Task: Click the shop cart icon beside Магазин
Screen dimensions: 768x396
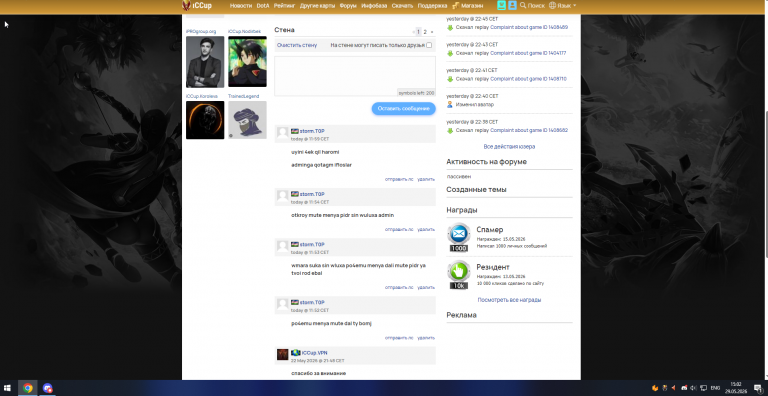Action: pos(456,5)
